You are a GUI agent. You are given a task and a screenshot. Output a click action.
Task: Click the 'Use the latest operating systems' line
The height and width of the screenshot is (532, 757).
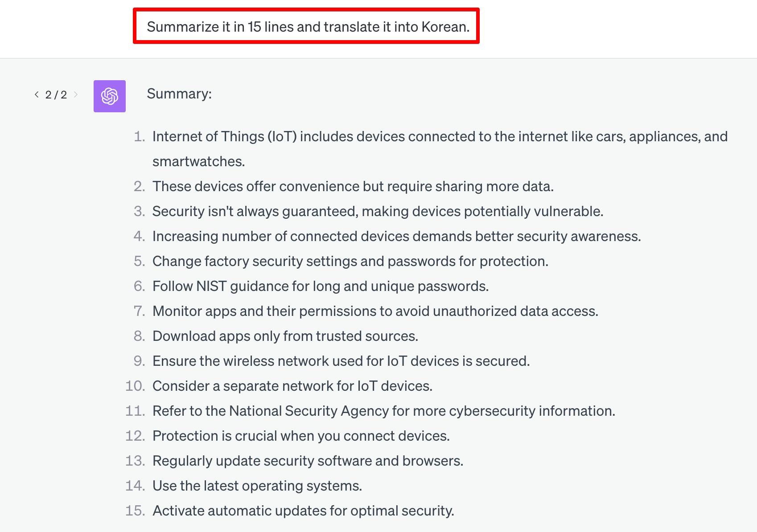click(257, 486)
